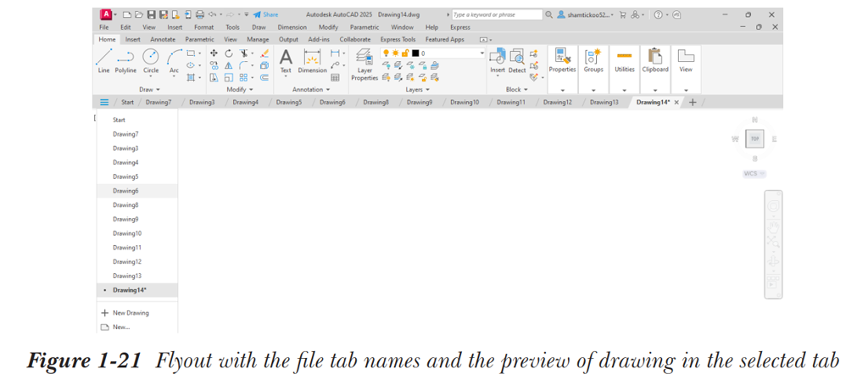
Task: Click the search magnifier icon
Action: click(x=549, y=15)
